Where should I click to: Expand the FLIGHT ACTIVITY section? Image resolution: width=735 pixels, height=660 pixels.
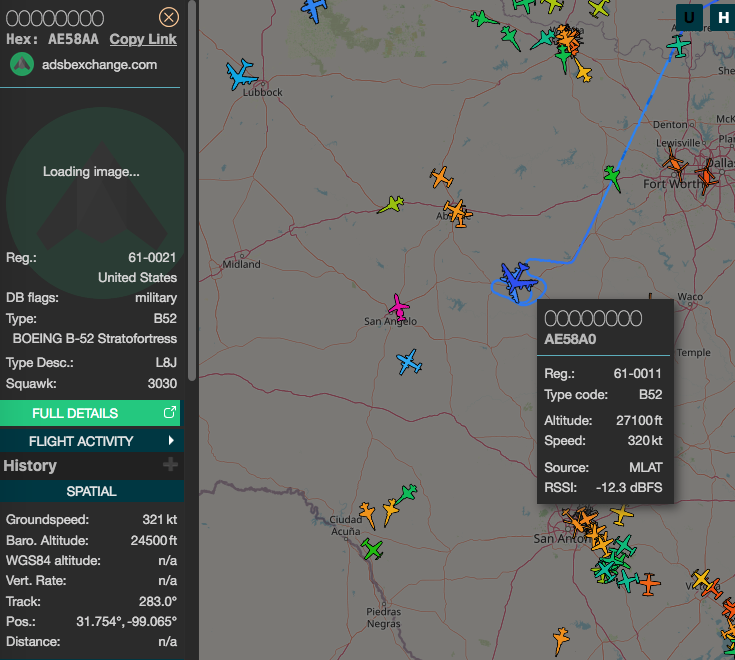pyautogui.click(x=90, y=441)
